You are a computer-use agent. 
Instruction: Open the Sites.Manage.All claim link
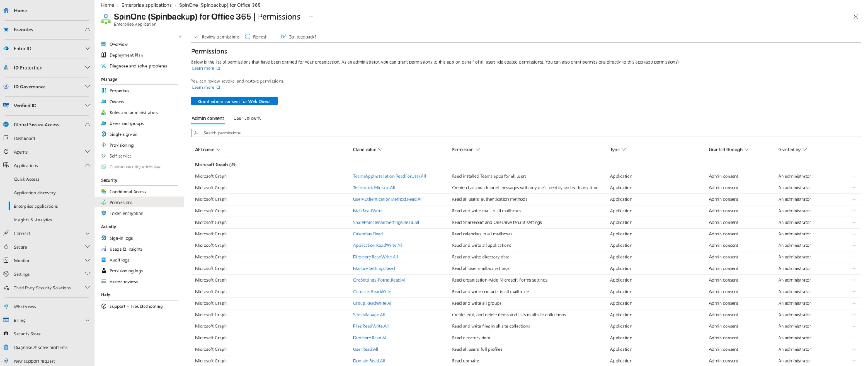click(x=369, y=315)
